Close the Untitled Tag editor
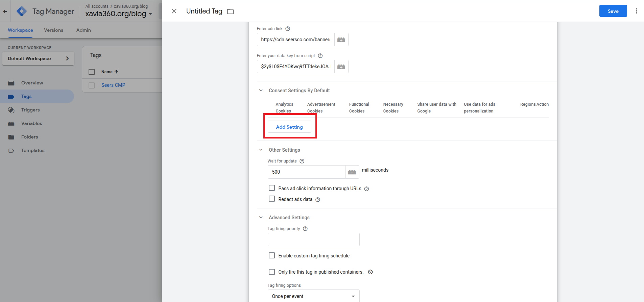This screenshot has width=644, height=302. [174, 11]
